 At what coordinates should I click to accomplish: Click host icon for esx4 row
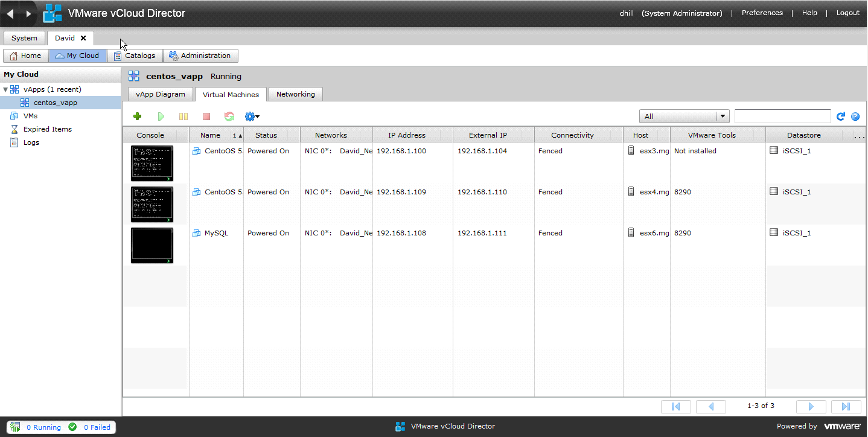631,192
